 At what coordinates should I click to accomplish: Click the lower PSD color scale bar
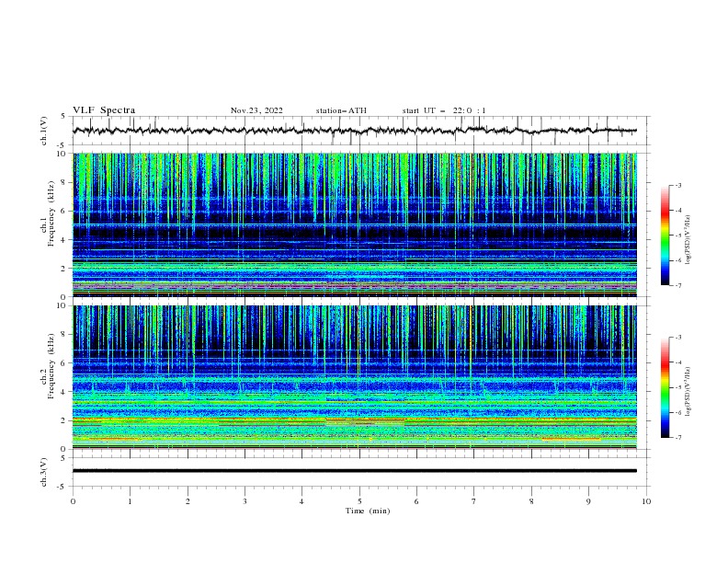[x=665, y=387]
